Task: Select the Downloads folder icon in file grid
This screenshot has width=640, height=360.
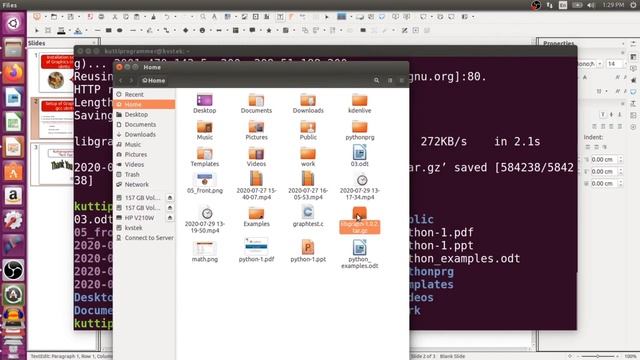Action: coord(308,103)
